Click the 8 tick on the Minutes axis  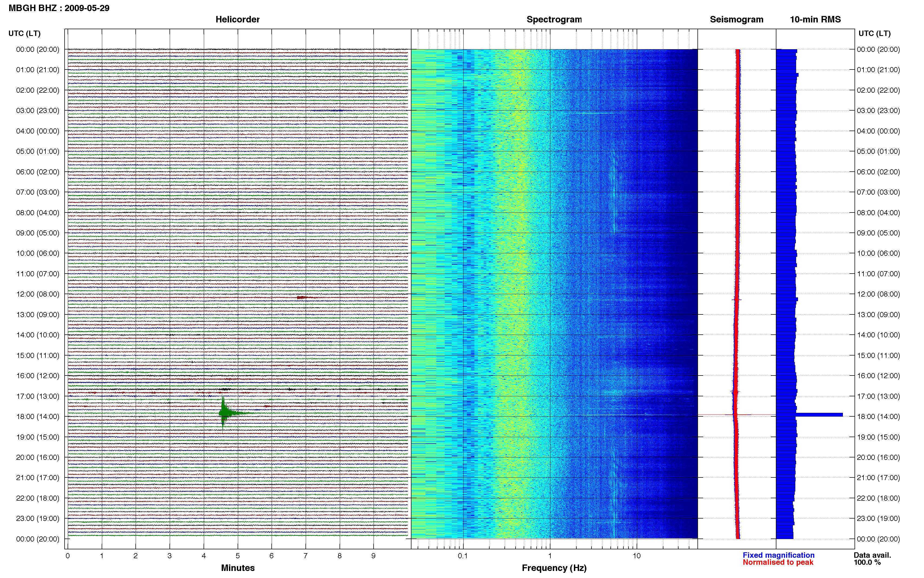pyautogui.click(x=339, y=556)
